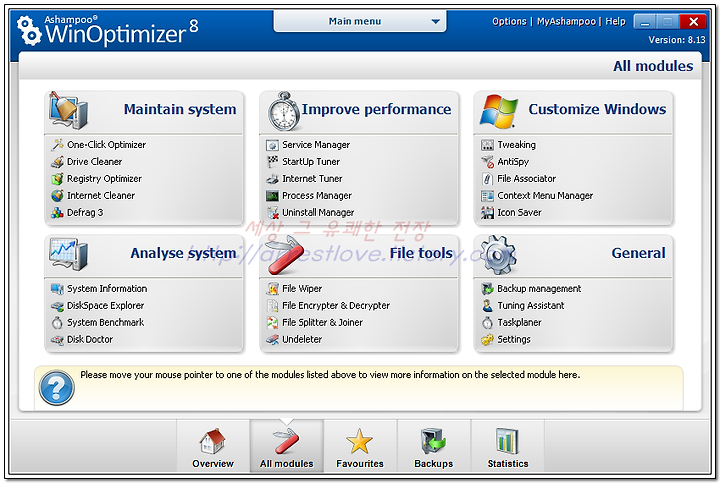The image size is (720, 483).
Task: Click the File Wiper icon
Action: coord(272,289)
